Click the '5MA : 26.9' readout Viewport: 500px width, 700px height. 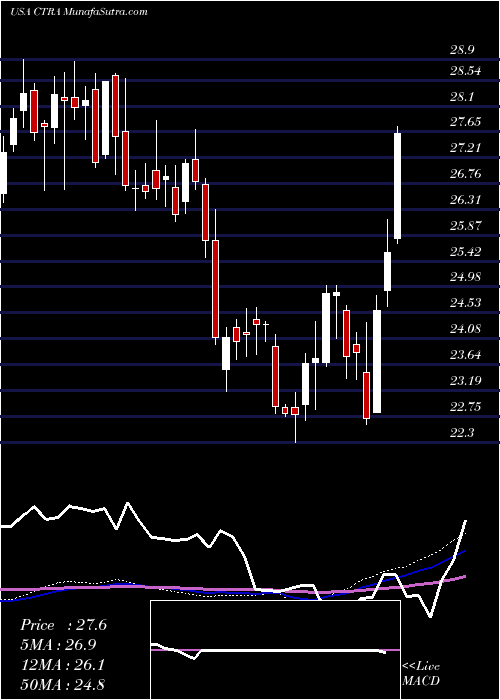[x=58, y=645]
